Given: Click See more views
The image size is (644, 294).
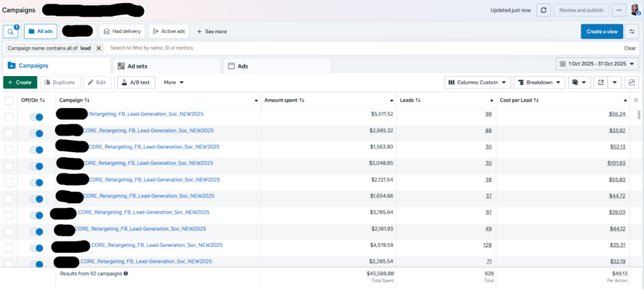Looking at the screenshot, I should pos(212,31).
